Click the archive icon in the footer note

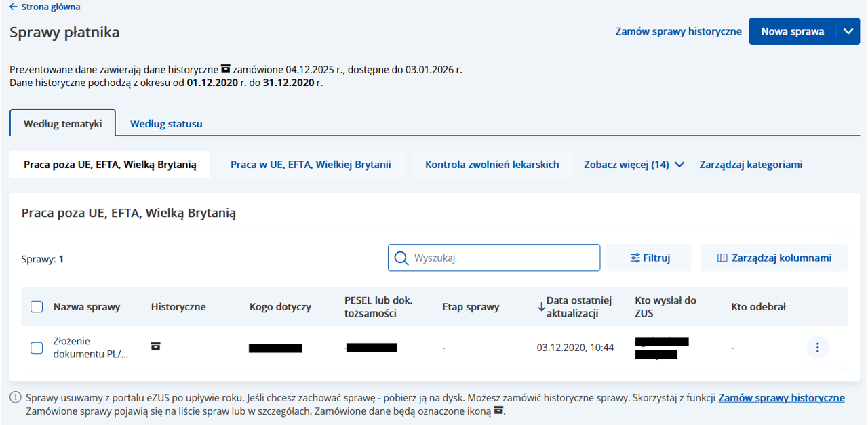point(498,409)
